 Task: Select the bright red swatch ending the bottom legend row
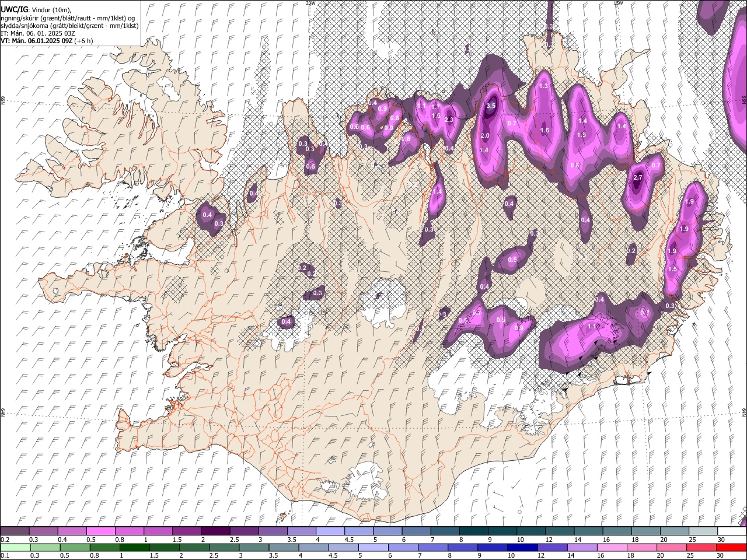[731, 548]
